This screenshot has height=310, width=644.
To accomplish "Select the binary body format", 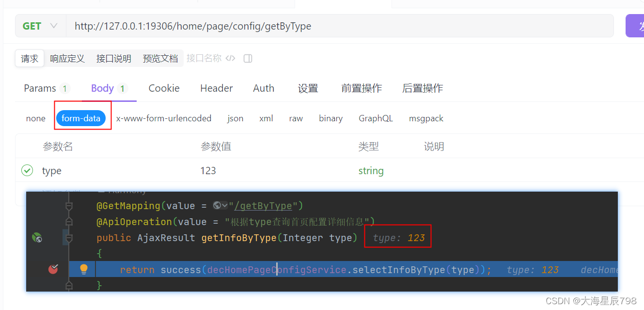I will (x=330, y=118).
